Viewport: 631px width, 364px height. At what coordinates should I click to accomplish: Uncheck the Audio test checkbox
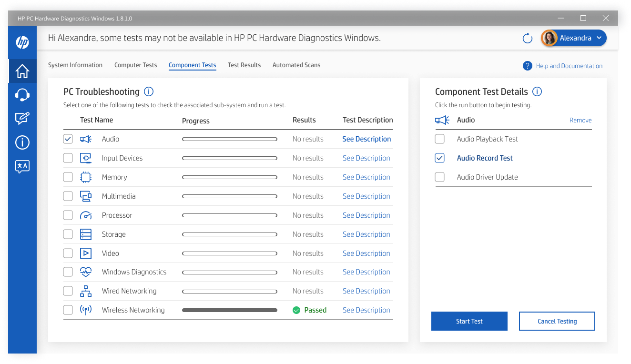(68, 139)
